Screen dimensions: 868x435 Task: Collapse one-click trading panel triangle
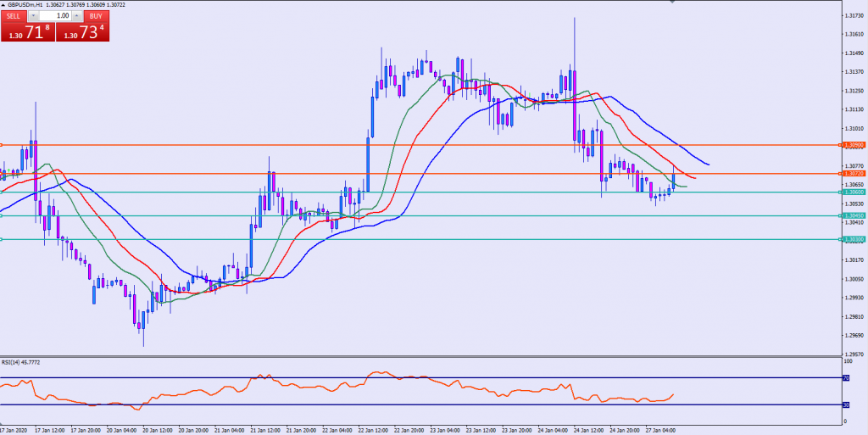point(3,5)
